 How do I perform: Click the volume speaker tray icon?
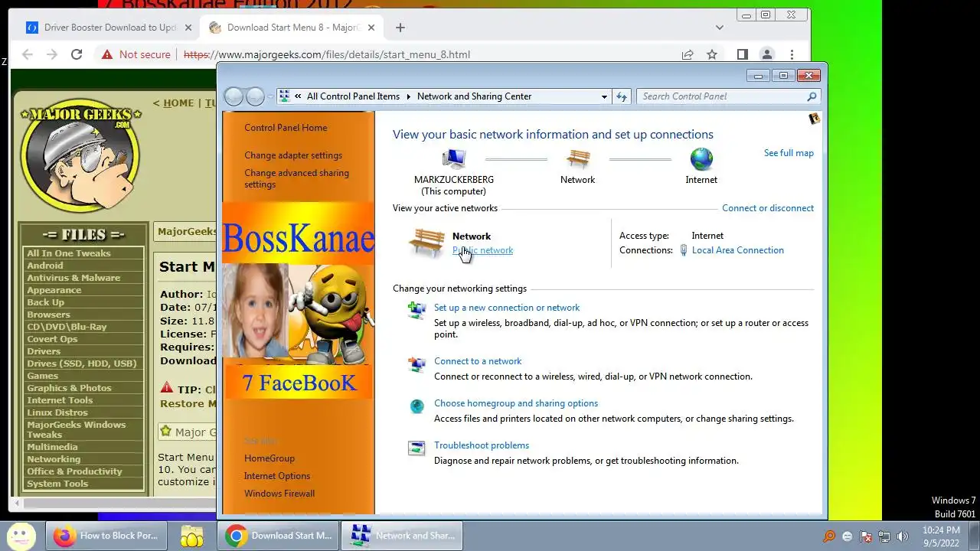(903, 536)
